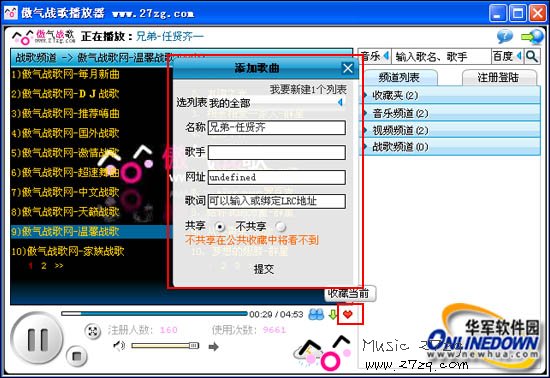The image size is (550, 378).
Task: Click the green download arrow icon
Action: (x=333, y=314)
